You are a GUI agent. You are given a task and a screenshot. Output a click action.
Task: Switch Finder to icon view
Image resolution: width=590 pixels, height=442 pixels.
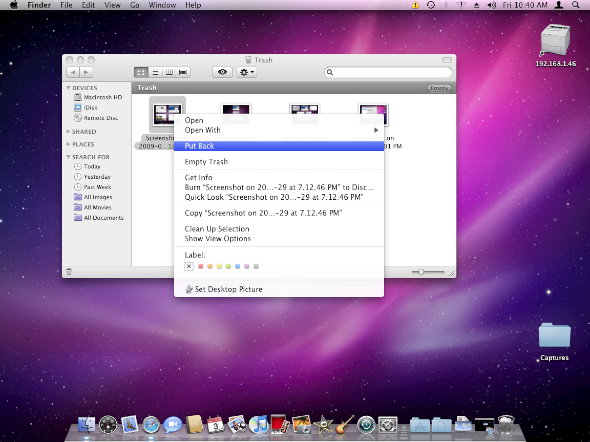pyautogui.click(x=141, y=72)
